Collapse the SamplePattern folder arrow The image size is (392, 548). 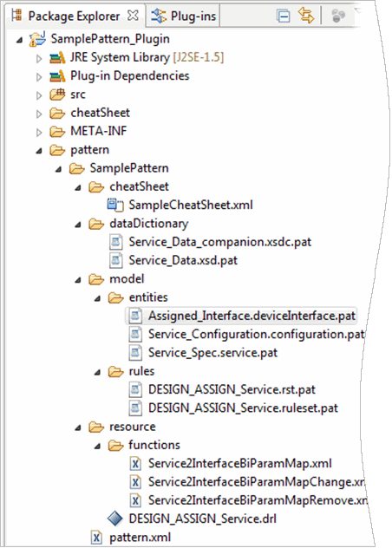click(x=59, y=170)
